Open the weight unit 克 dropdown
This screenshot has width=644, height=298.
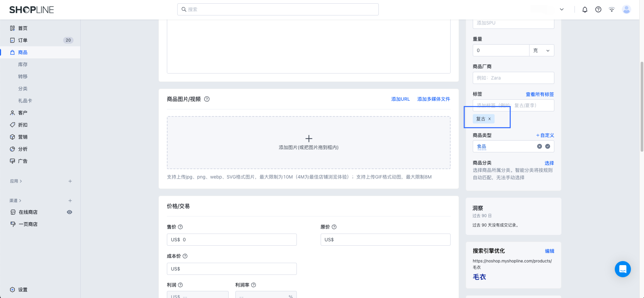(542, 50)
